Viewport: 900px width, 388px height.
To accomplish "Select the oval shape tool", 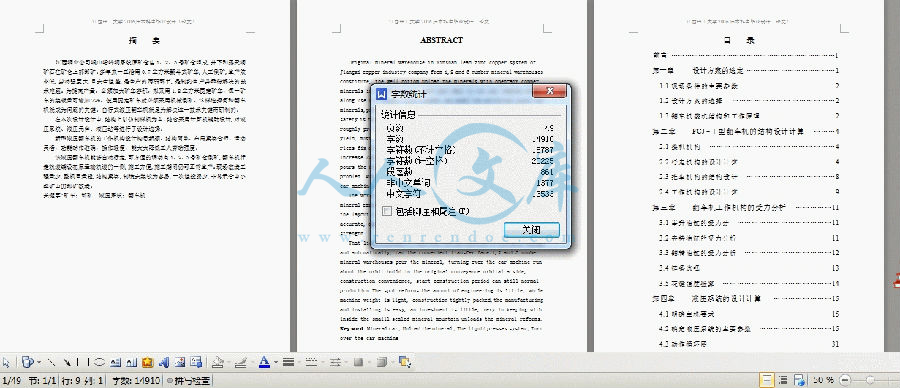I will click(99, 362).
